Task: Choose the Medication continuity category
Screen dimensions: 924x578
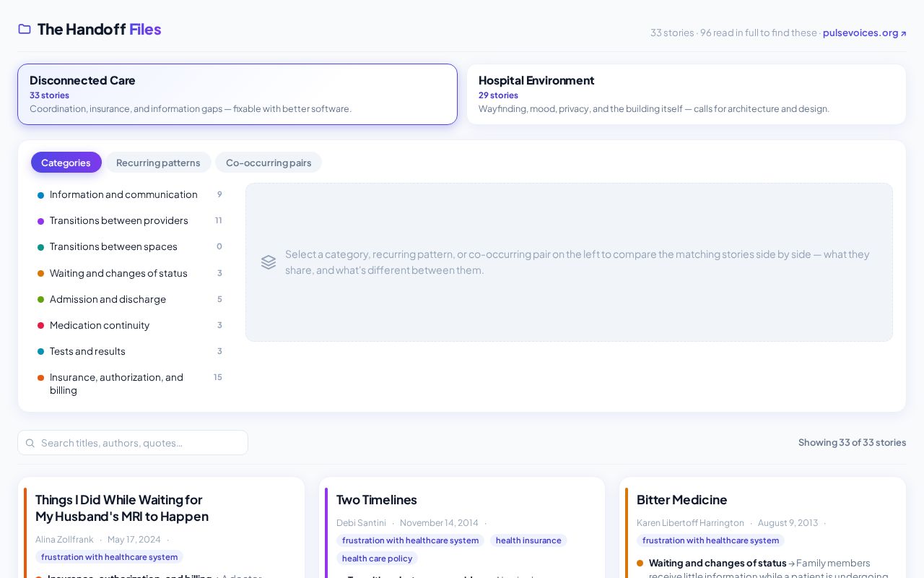Action: (130, 325)
